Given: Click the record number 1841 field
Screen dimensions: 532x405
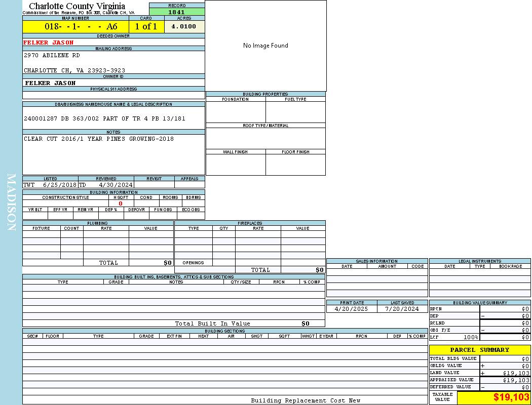Looking at the screenshot, I should 177,12.
